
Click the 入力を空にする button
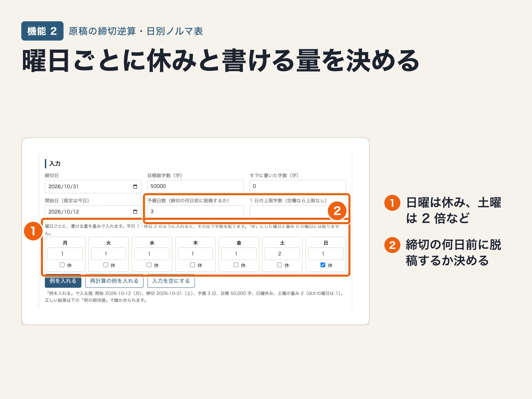click(x=171, y=281)
